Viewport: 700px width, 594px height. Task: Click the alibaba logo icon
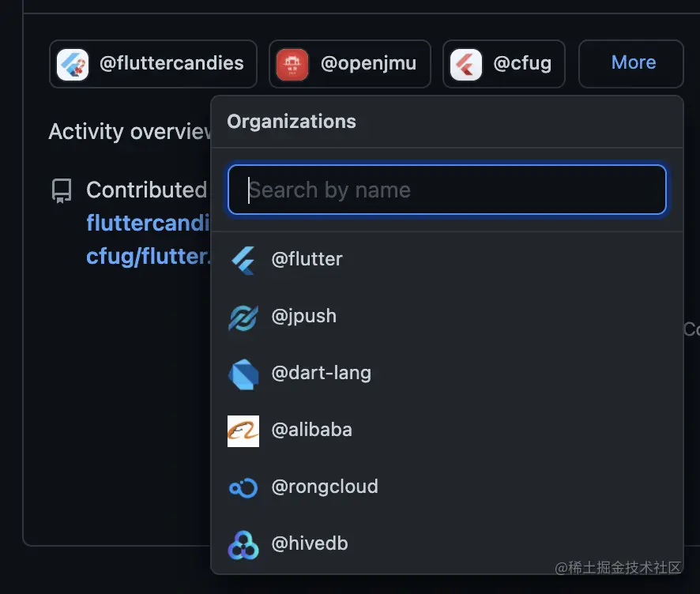coord(243,430)
